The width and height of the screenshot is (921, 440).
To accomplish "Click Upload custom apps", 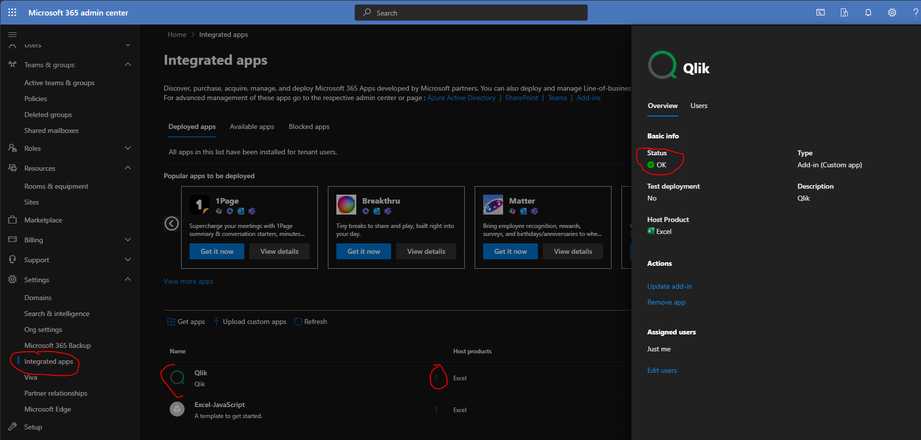I will click(x=250, y=322).
